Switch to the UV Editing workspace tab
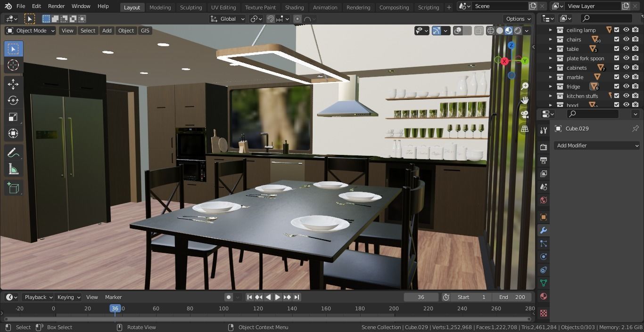Viewport: 644px width, 332px height. 223,7
